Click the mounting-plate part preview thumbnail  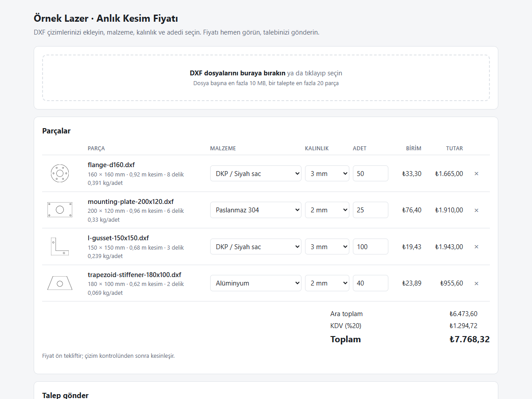(x=60, y=210)
